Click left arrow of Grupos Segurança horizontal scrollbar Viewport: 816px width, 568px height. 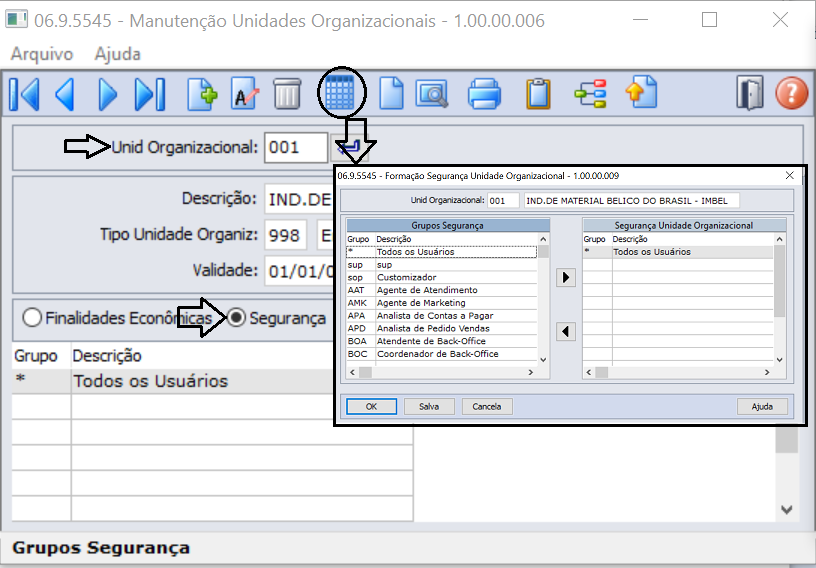coord(352,372)
